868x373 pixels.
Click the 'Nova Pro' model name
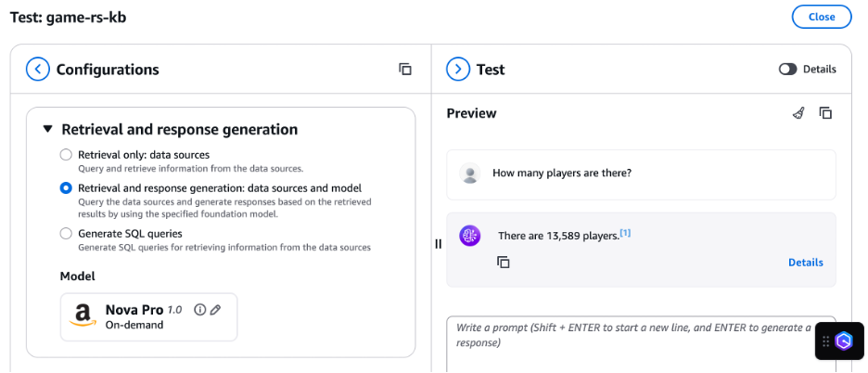(x=134, y=310)
